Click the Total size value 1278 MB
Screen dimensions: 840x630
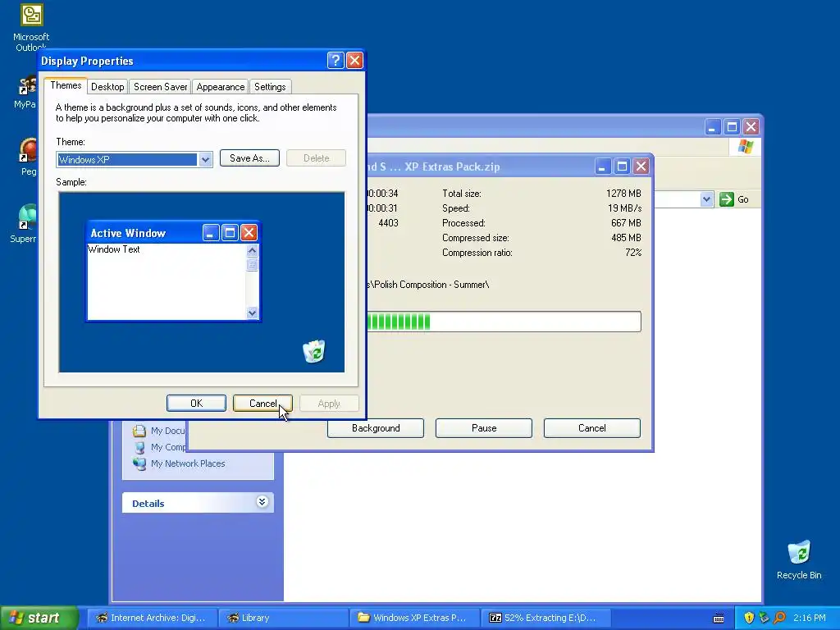(623, 194)
